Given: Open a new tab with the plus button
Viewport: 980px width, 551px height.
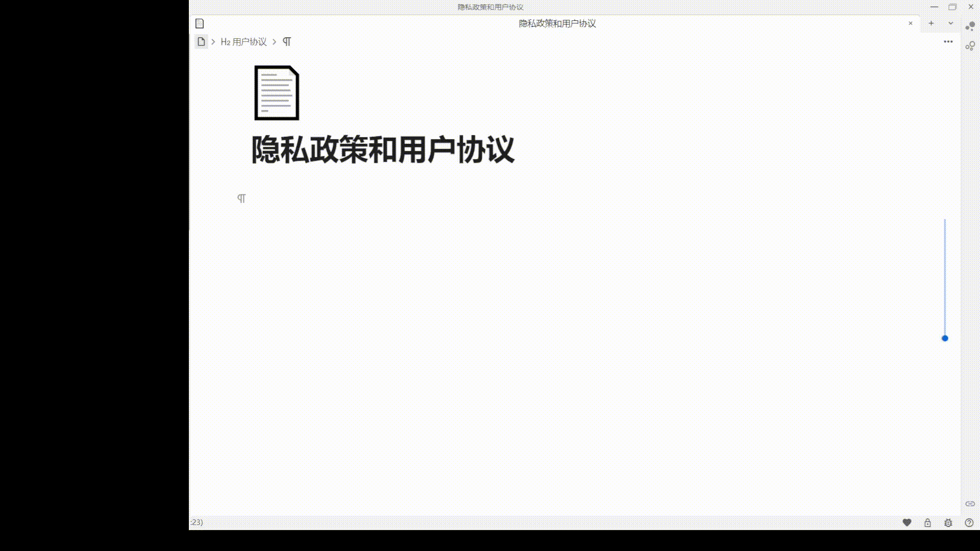Looking at the screenshot, I should pyautogui.click(x=931, y=23).
